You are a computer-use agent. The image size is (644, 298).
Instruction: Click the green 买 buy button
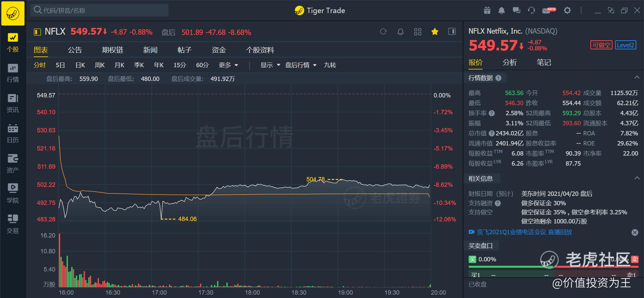[472, 259]
